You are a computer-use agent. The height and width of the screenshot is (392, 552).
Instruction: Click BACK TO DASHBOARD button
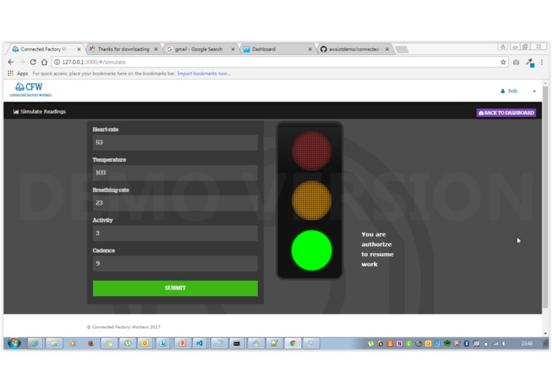tap(506, 113)
